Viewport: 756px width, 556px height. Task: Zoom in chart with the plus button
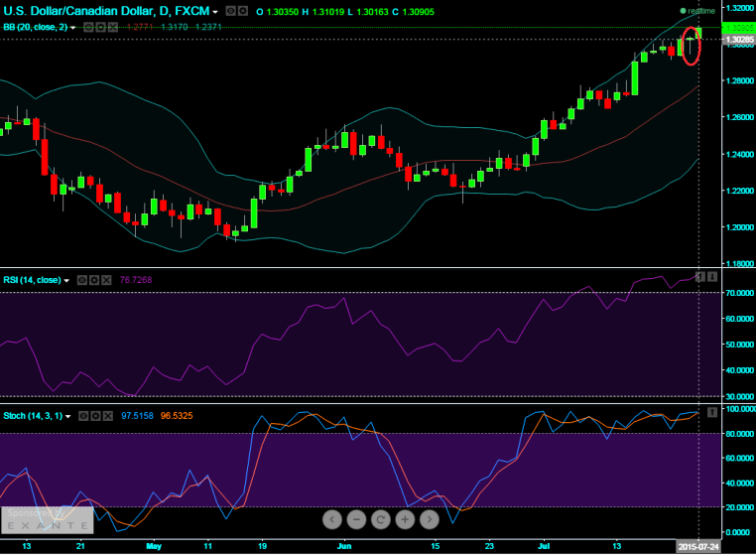click(x=405, y=520)
